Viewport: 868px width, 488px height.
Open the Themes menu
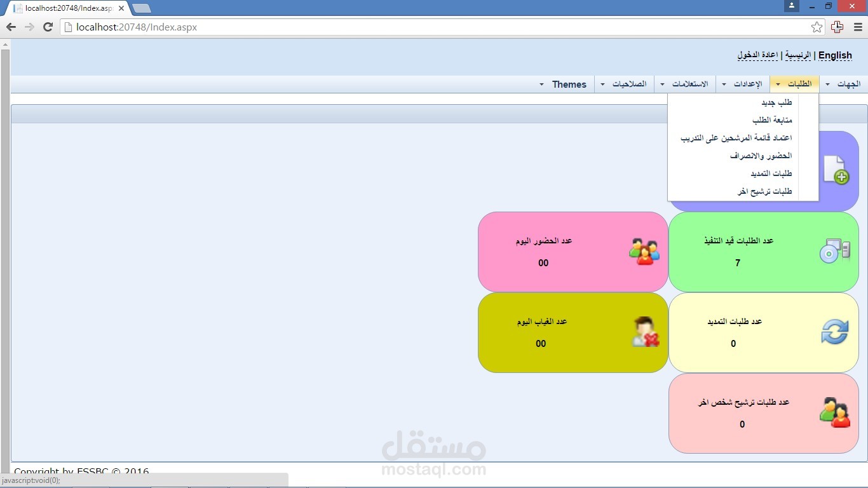click(569, 85)
